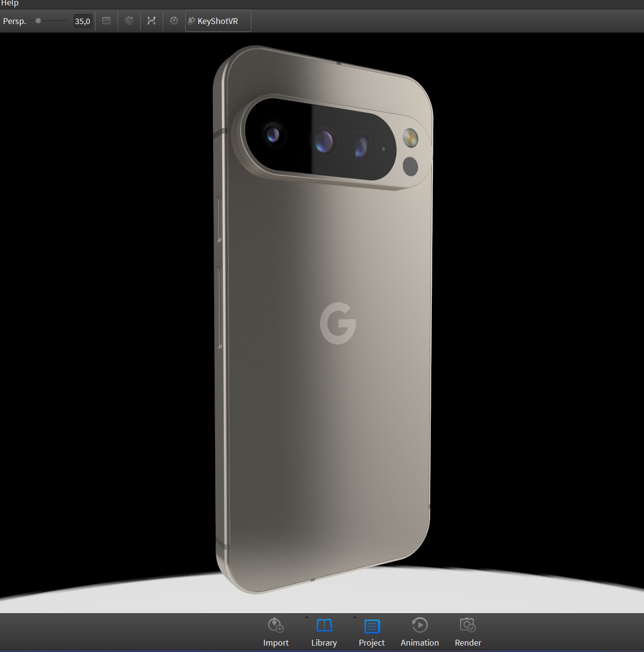Click the perspective slider handle

(38, 21)
